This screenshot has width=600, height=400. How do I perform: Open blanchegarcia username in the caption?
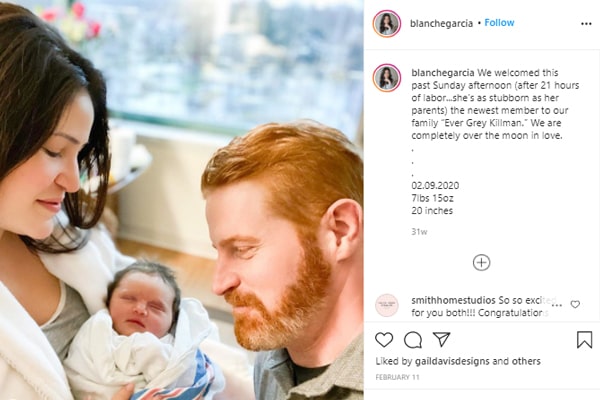point(443,73)
